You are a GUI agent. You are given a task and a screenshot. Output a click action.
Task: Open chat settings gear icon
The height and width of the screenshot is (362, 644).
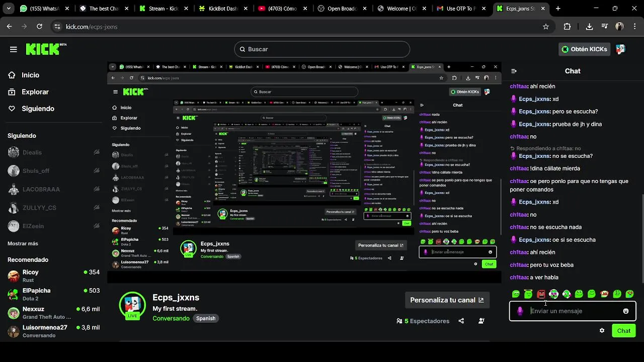pos(602,331)
